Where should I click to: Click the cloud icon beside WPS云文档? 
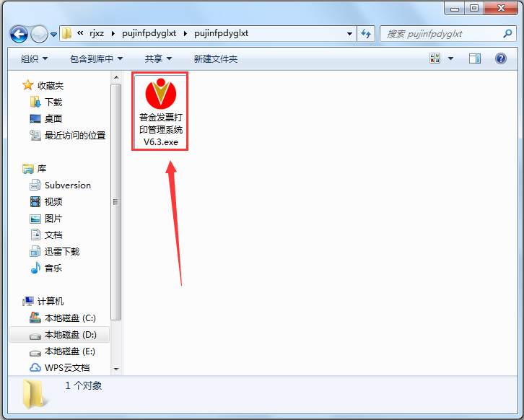pos(35,367)
